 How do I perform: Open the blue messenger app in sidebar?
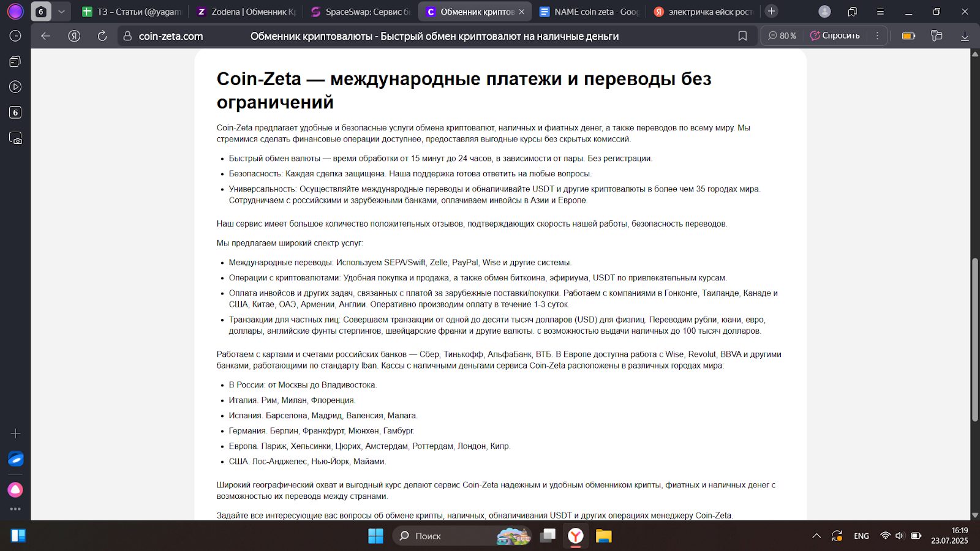point(15,459)
